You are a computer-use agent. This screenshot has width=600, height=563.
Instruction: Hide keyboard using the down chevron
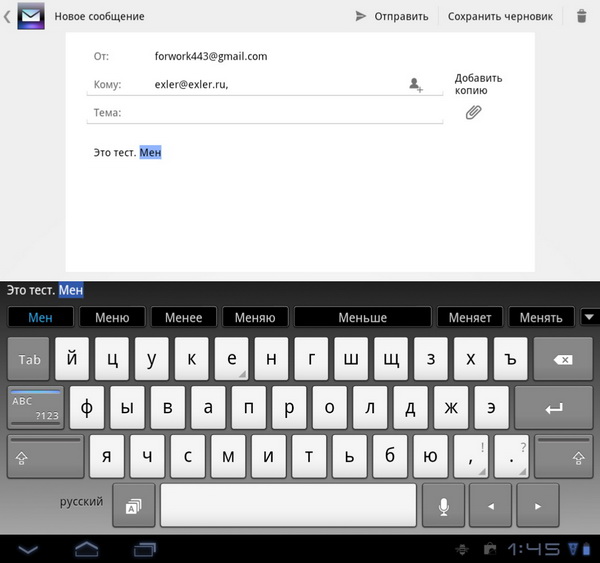(x=28, y=548)
